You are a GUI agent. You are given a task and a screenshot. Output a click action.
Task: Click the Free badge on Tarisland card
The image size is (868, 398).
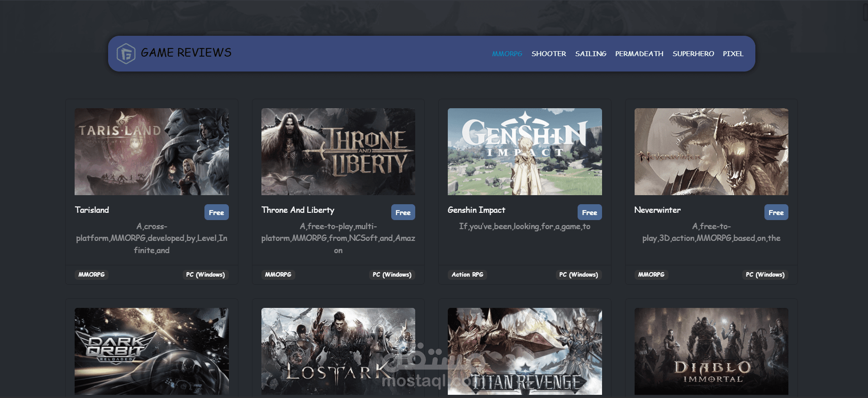pyautogui.click(x=217, y=212)
